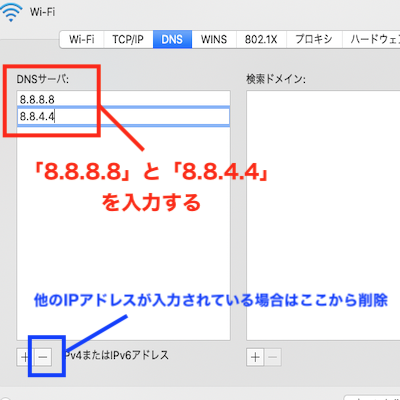Click the DNSサーバ label
This screenshot has width=400, height=400.
click(x=43, y=79)
